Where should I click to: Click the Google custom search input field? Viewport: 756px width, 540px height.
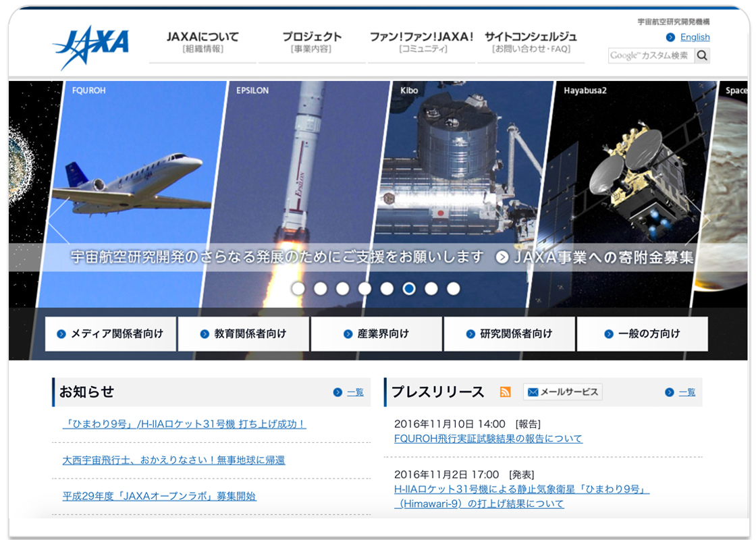coord(650,56)
